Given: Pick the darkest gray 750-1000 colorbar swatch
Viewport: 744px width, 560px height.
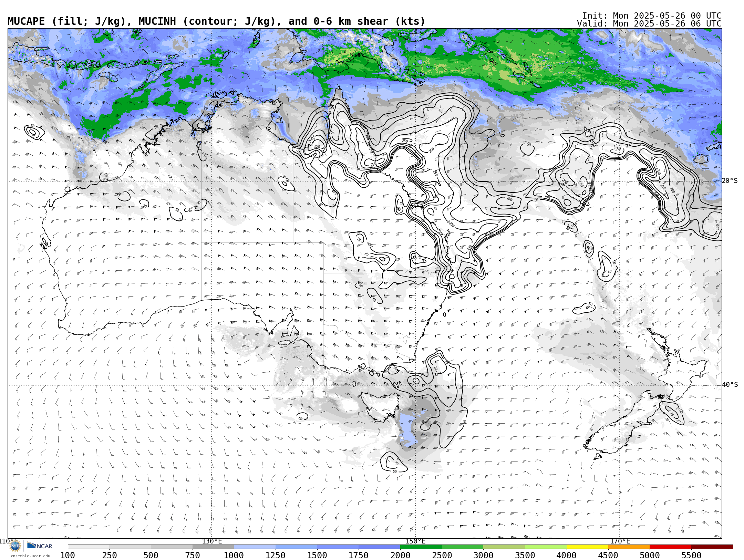Looking at the screenshot, I should point(213,547).
